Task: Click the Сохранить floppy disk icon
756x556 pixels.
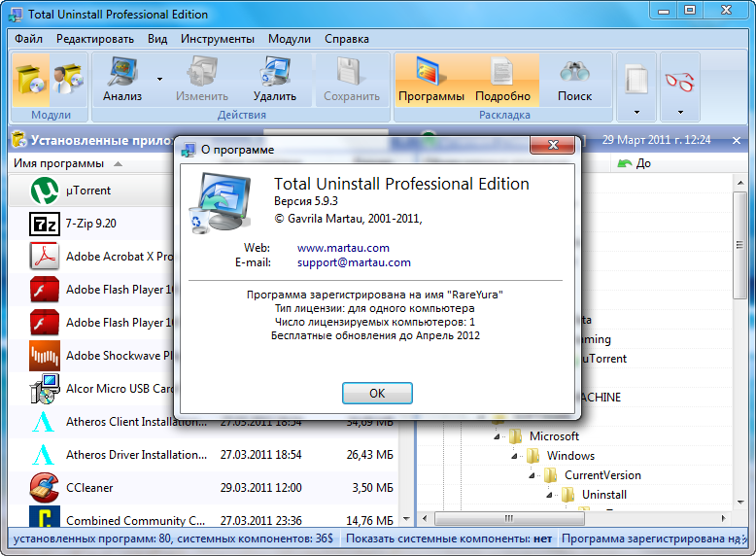Action: 350,72
